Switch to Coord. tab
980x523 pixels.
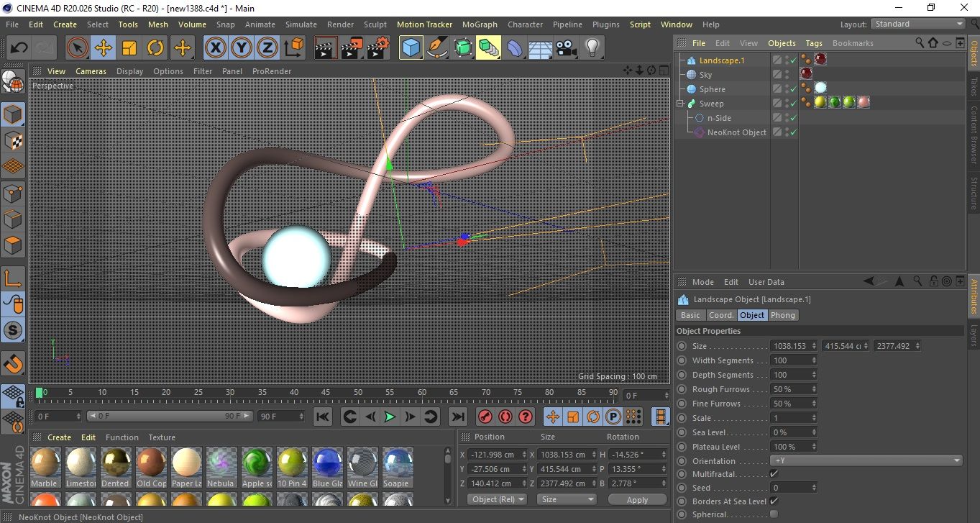[721, 315]
